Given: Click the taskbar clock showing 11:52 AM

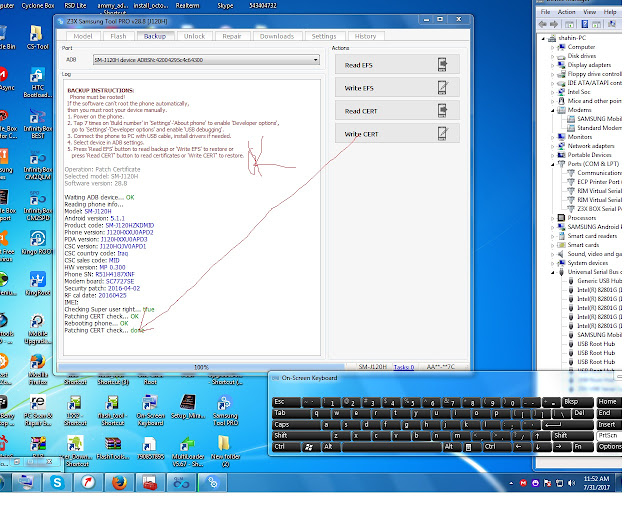Looking at the screenshot, I should click(x=596, y=483).
